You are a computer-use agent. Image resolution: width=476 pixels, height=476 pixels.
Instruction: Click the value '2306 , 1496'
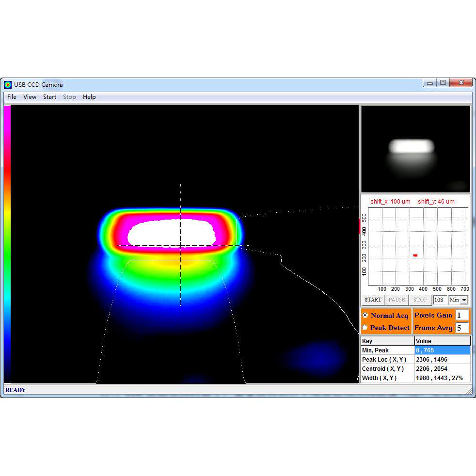click(x=431, y=360)
